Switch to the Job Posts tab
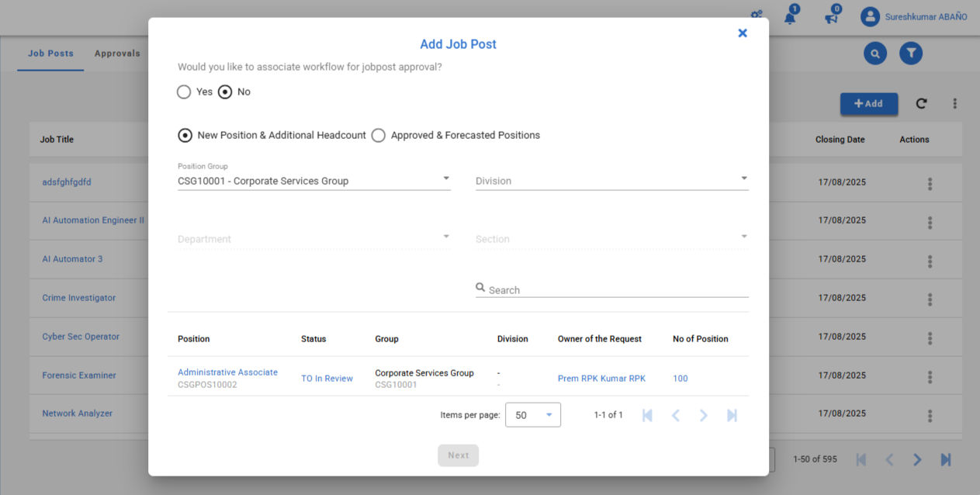 50,54
